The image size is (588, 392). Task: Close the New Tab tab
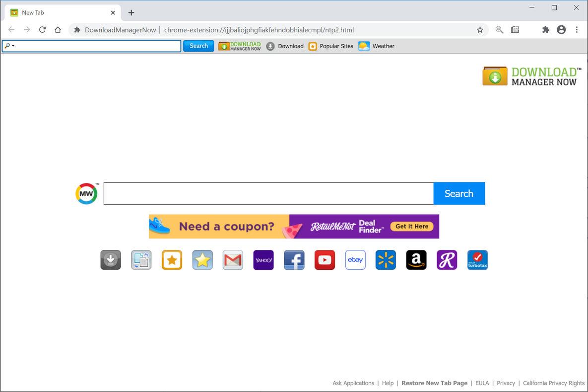point(113,13)
